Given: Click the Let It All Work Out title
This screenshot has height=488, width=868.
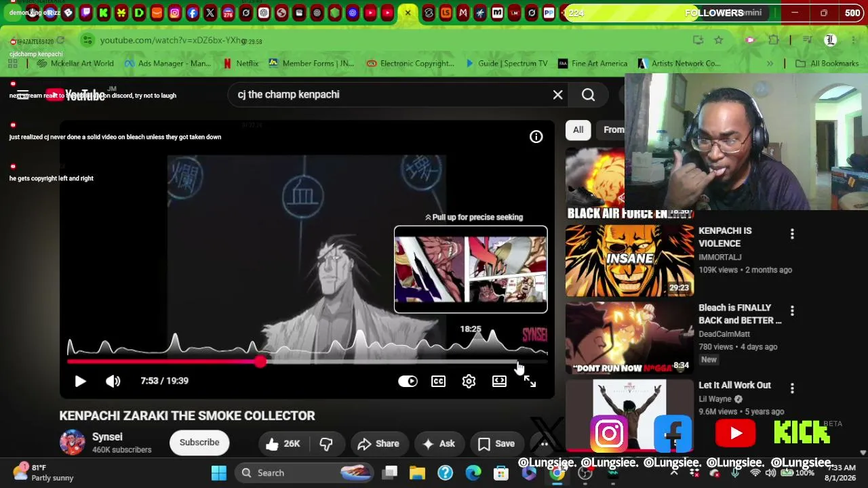Looking at the screenshot, I should point(734,385).
